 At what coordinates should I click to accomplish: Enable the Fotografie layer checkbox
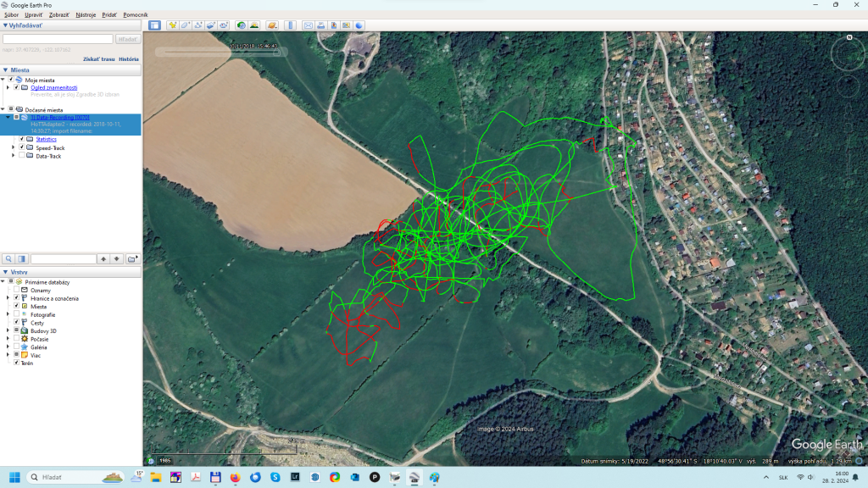click(16, 314)
